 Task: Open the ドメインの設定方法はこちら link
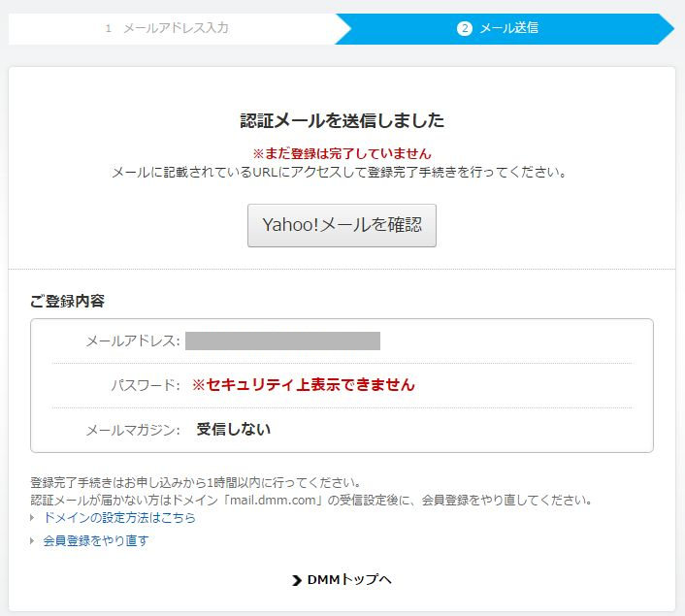click(x=119, y=518)
